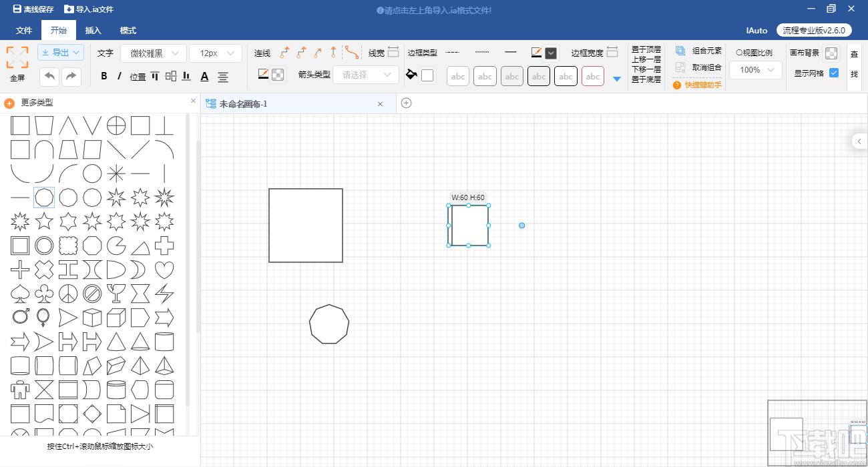Select the curved connector line style

pyautogui.click(x=352, y=52)
